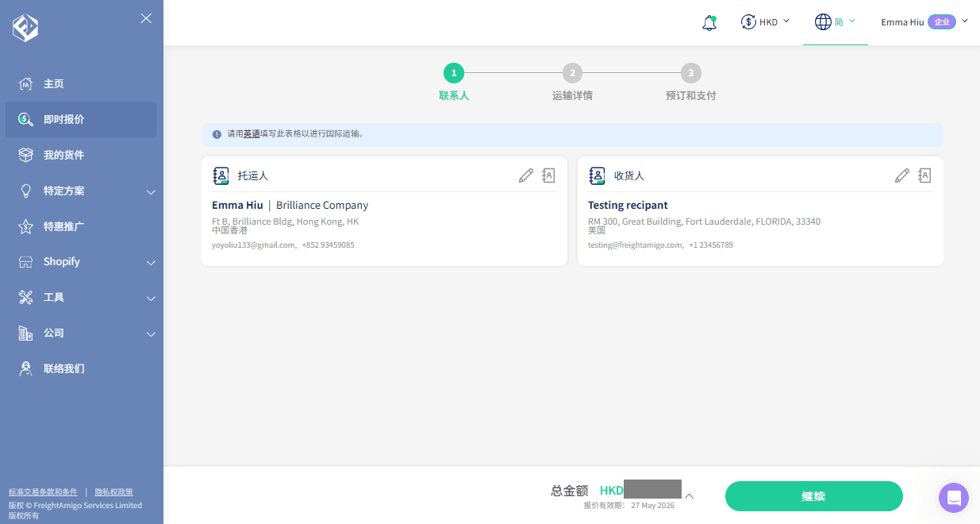Screen dimensions: 980x524
Task: Close the sidebar with X icon
Action: pyautogui.click(x=146, y=18)
